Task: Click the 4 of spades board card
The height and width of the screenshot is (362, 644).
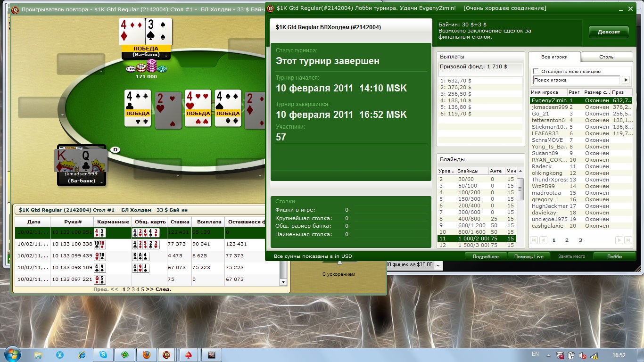Action: (x=228, y=108)
